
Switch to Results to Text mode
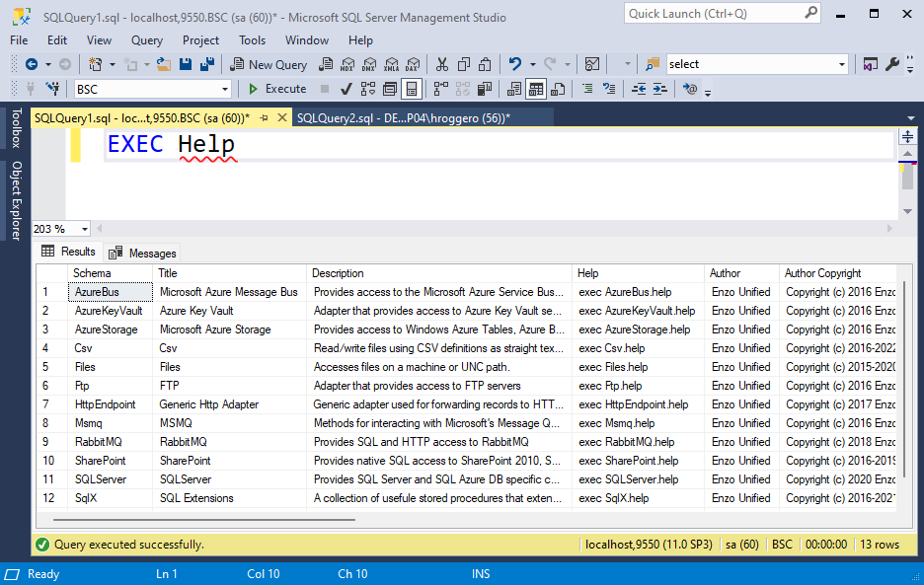[514, 89]
